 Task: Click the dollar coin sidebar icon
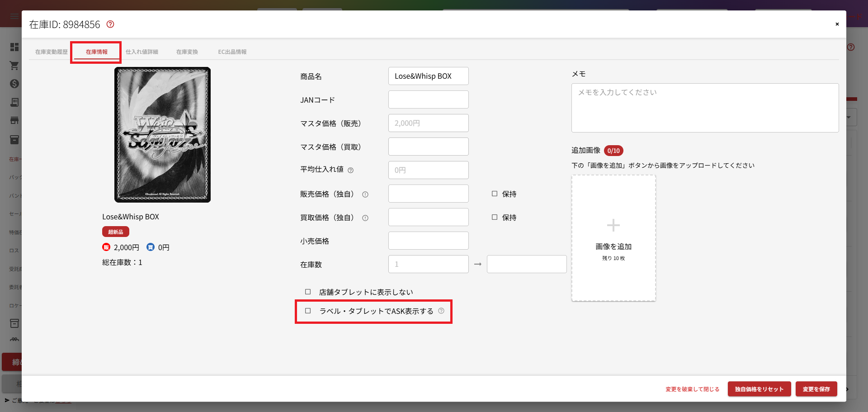(14, 84)
